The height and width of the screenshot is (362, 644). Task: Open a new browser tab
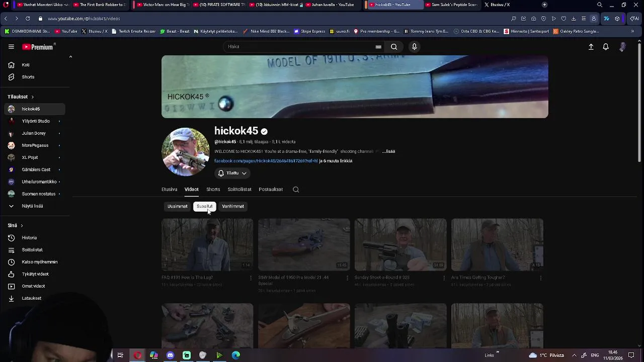(544, 5)
